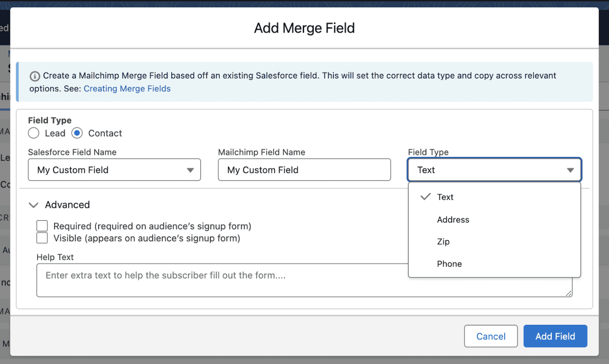Viewport: 609px width, 364px height.
Task: Select the Contact radio button
Action: click(77, 133)
